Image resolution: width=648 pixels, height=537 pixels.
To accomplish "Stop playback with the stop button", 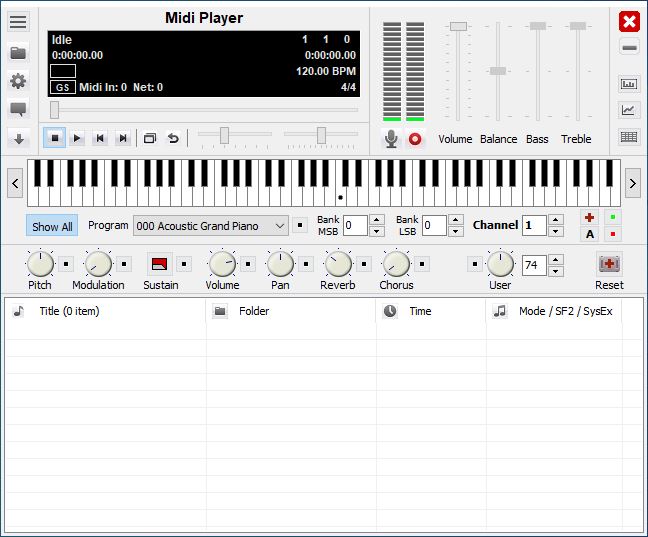I will [55, 138].
